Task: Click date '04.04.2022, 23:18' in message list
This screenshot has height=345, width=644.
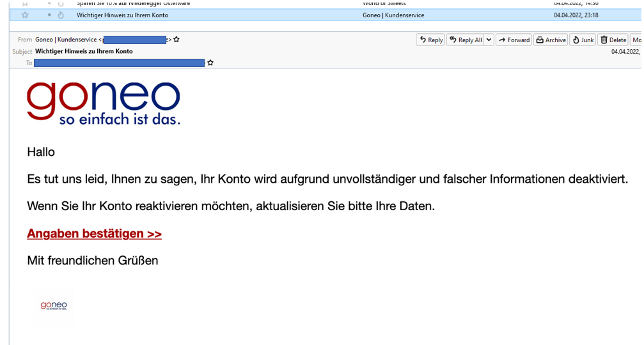Action: (576, 15)
